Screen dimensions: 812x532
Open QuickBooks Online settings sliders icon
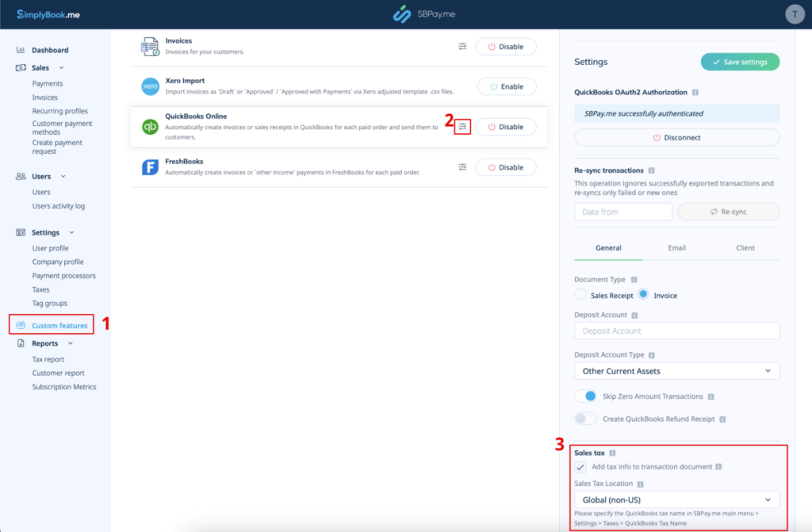[463, 126]
